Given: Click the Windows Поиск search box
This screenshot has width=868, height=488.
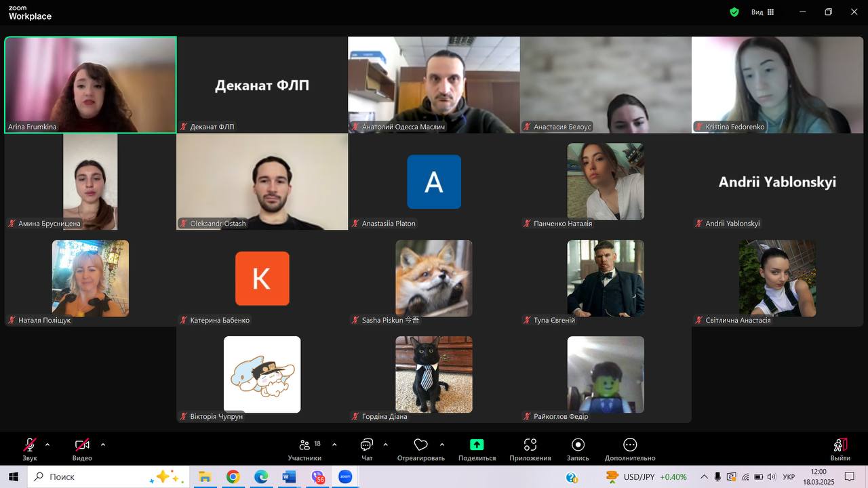Looking at the screenshot, I should click(108, 477).
